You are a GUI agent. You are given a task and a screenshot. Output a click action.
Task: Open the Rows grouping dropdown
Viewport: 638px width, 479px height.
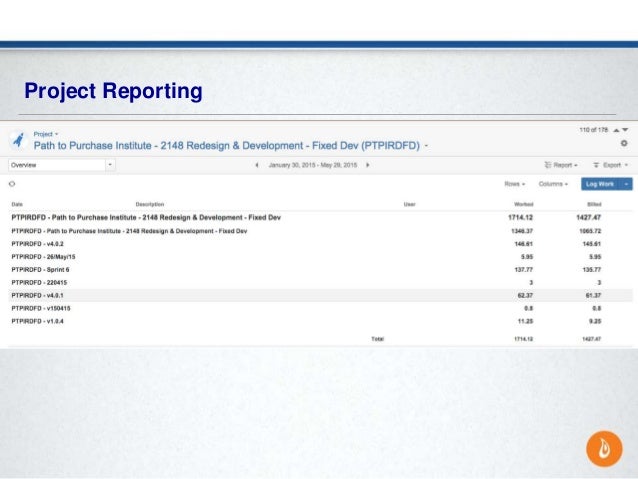515,184
